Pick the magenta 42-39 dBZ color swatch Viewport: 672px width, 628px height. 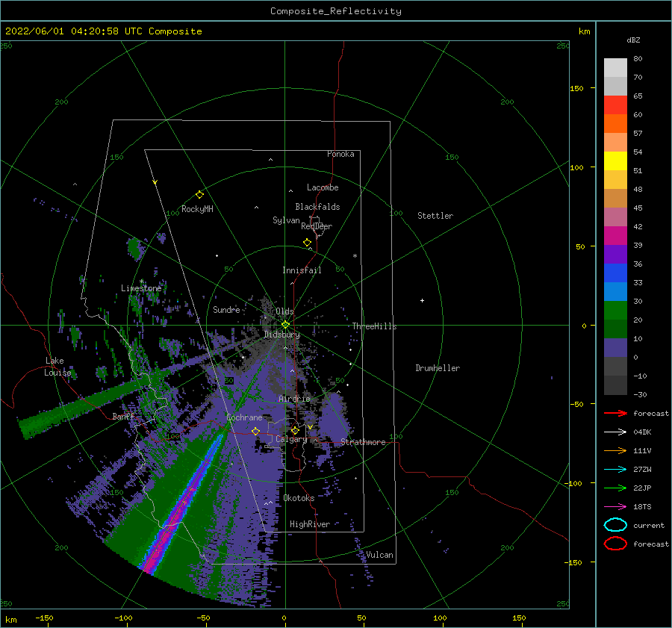point(615,236)
